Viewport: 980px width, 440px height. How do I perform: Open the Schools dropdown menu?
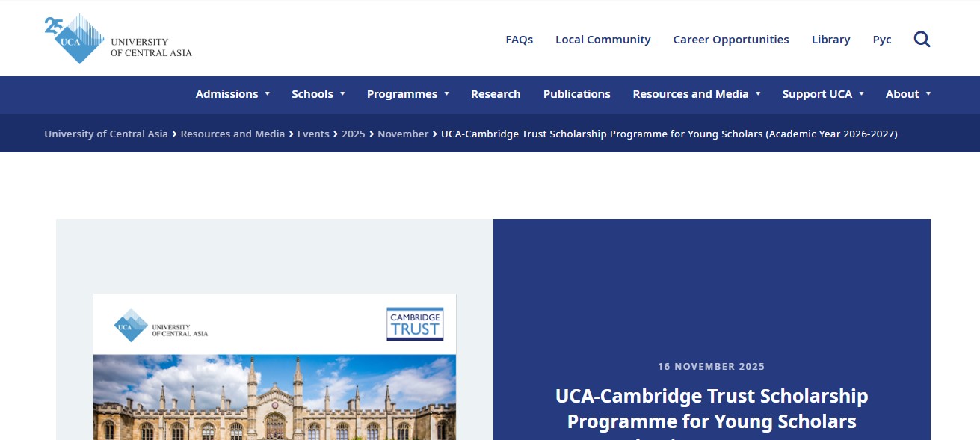(x=312, y=94)
